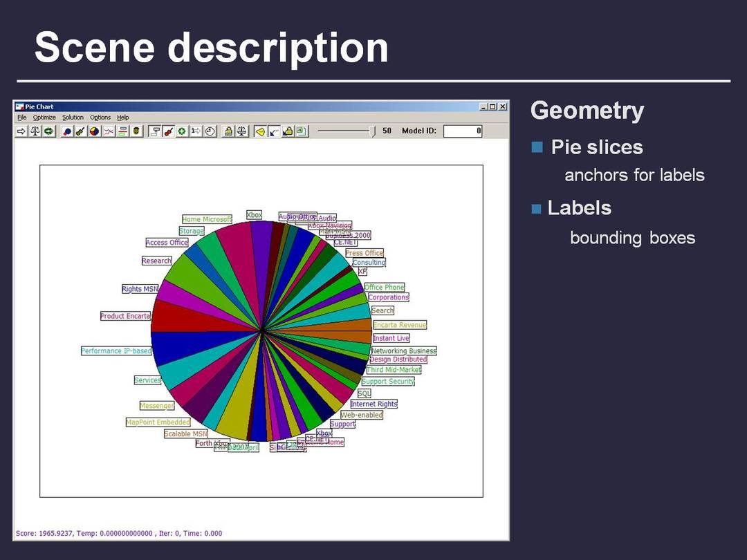Click the olive guitar toolbar icon
Viewport: 747px width, 560px height.
click(80, 131)
